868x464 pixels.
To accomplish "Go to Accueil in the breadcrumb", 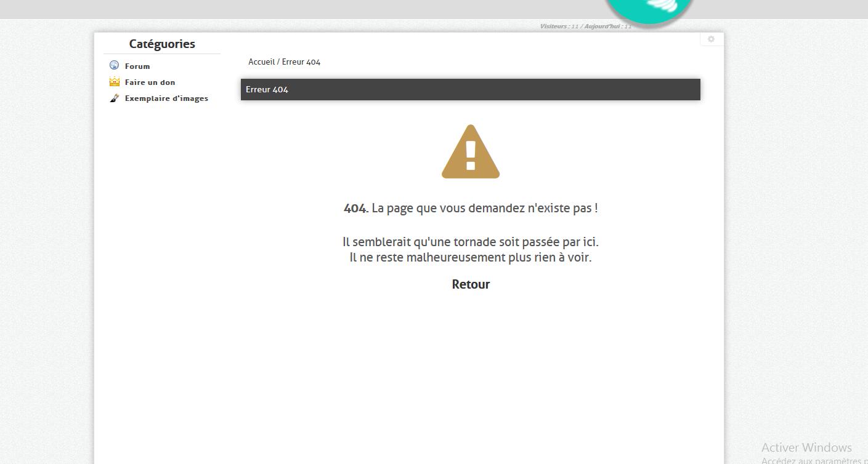I will coord(261,62).
